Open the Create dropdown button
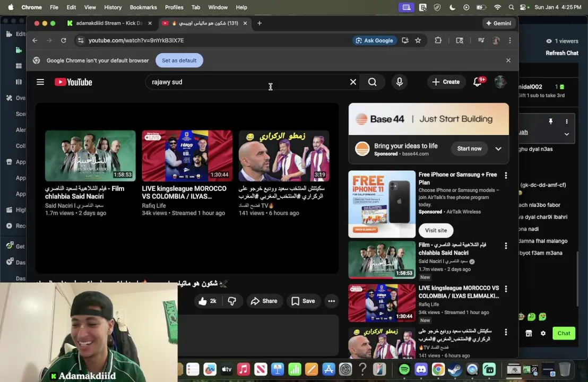588x382 pixels. coord(446,82)
